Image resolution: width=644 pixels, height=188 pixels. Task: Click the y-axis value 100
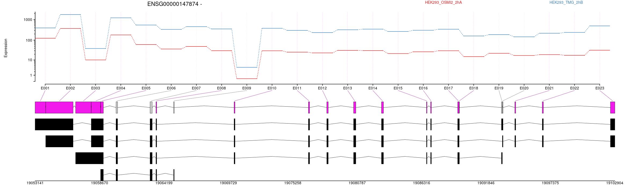(x=29, y=40)
